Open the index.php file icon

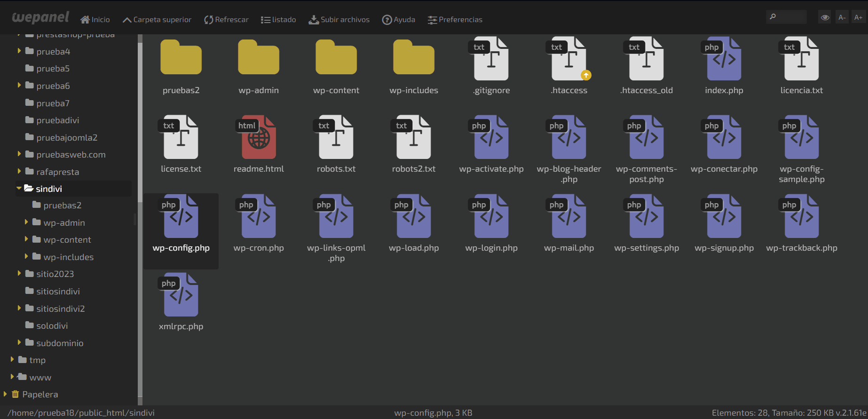tap(724, 59)
